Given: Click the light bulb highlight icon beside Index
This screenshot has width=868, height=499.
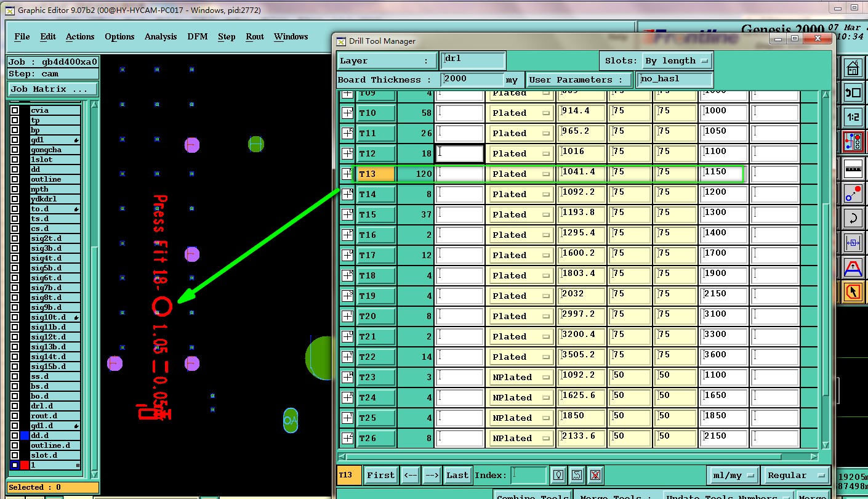Looking at the screenshot, I should click(558, 475).
